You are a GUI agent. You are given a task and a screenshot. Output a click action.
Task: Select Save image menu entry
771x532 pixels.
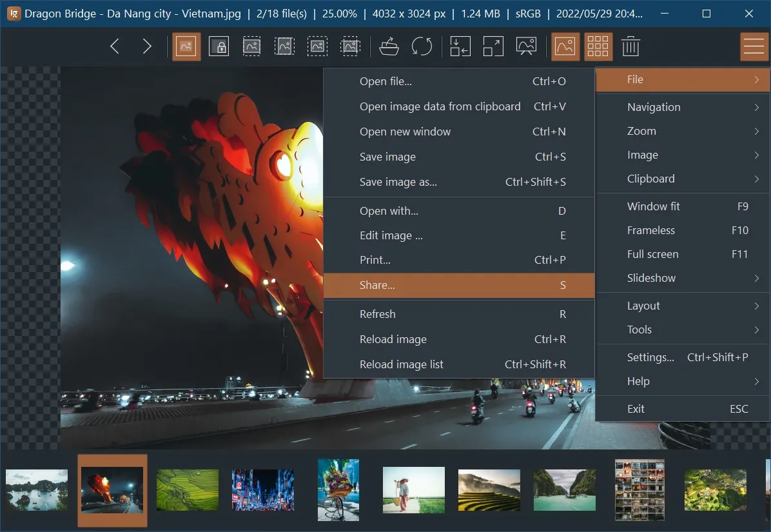[x=459, y=157]
